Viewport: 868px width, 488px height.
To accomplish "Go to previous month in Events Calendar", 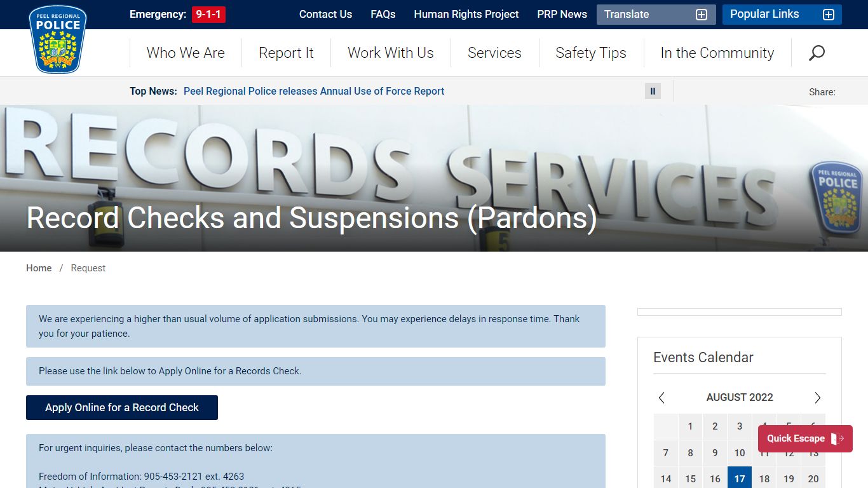I will pyautogui.click(x=661, y=398).
